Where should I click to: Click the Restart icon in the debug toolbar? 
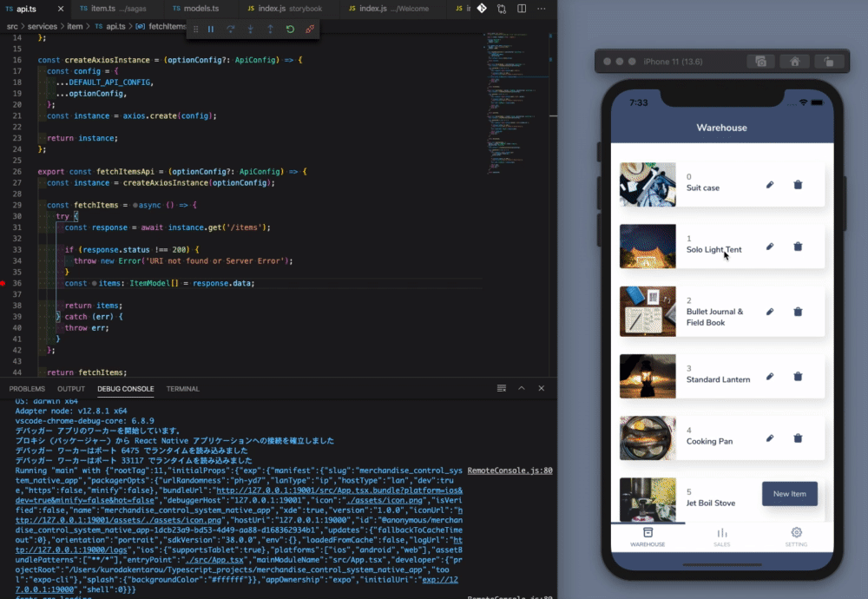290,29
